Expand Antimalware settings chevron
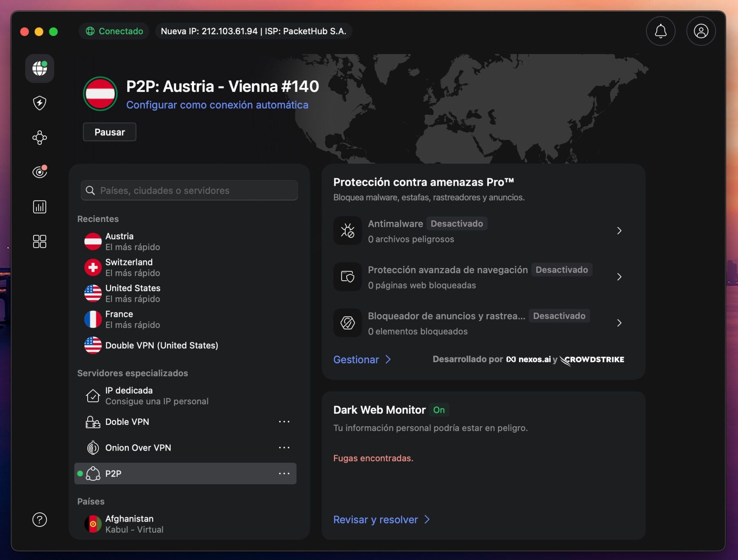Viewport: 738px width, 560px height. (x=619, y=230)
